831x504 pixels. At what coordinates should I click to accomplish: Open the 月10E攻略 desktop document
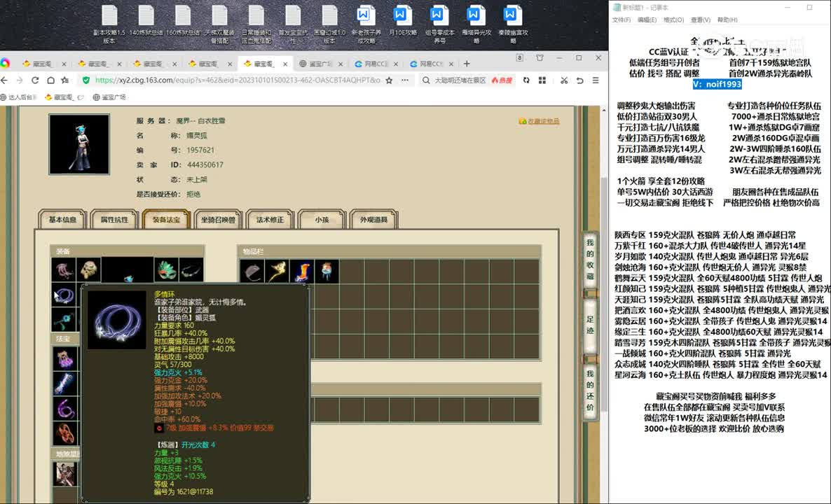(x=402, y=21)
